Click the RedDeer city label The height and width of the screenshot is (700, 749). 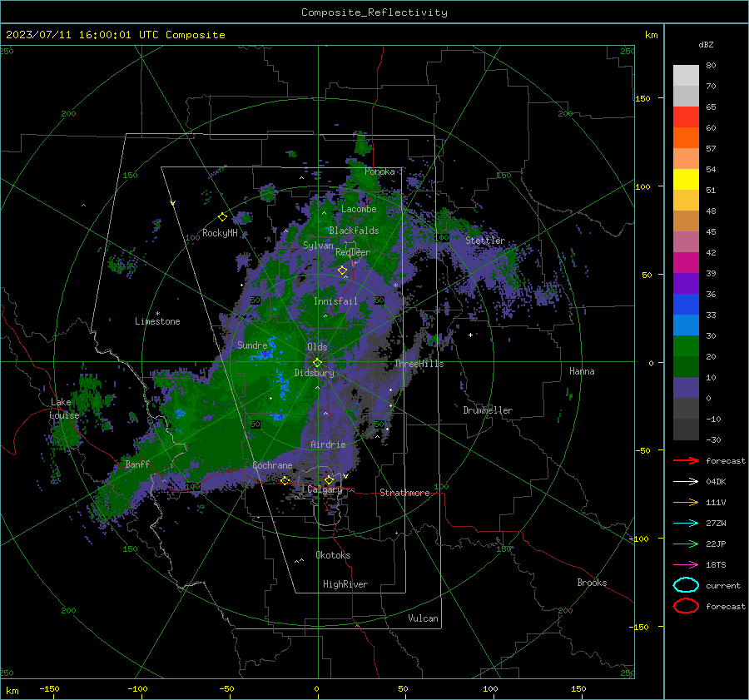(353, 252)
